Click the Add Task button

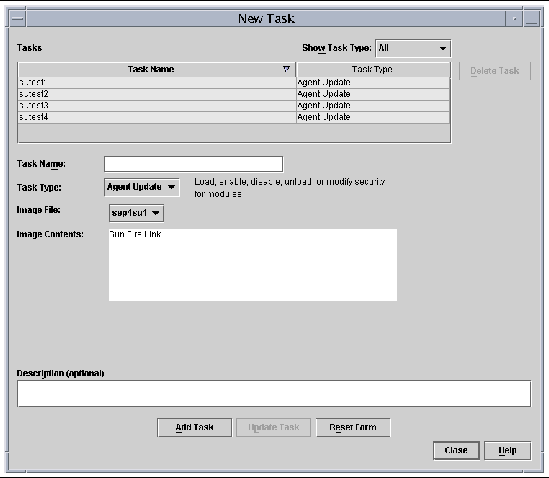(194, 427)
